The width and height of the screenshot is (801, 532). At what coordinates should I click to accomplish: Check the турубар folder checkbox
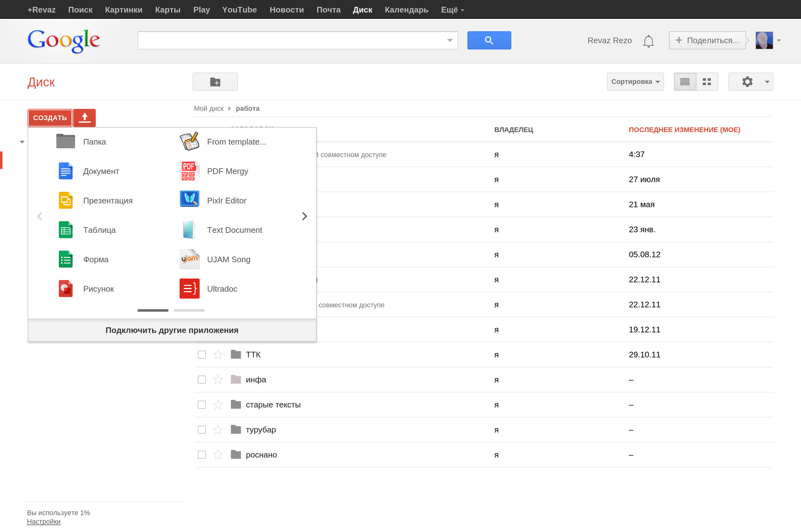tap(202, 430)
